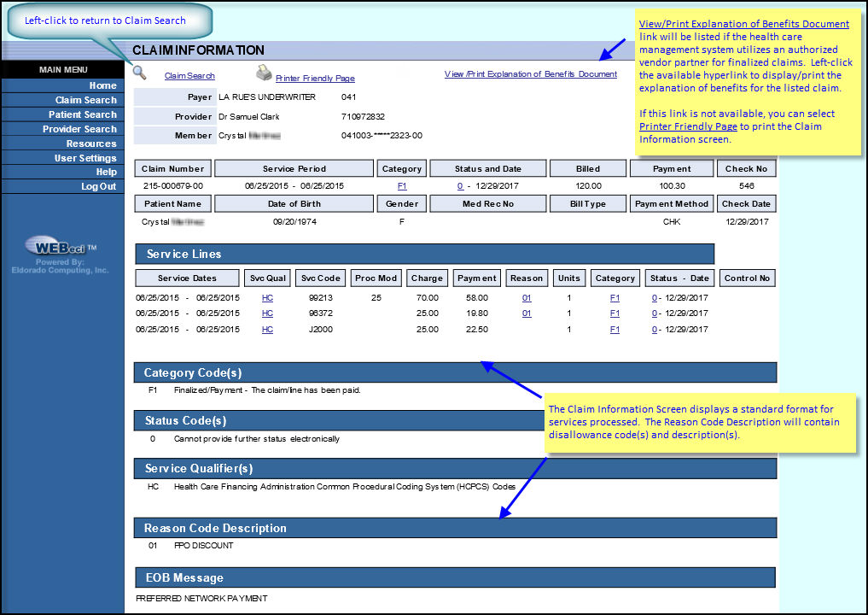Open View/Print Explanation of Benefits Document header link

tap(530, 74)
